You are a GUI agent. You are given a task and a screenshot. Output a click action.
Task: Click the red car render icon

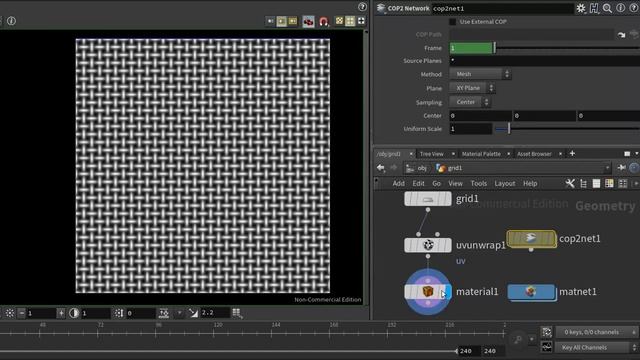click(309, 21)
